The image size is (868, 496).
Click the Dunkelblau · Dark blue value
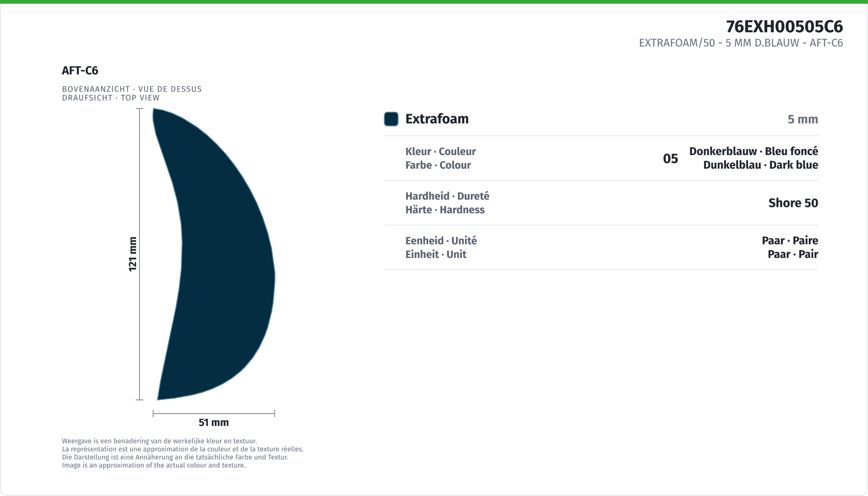pos(761,165)
